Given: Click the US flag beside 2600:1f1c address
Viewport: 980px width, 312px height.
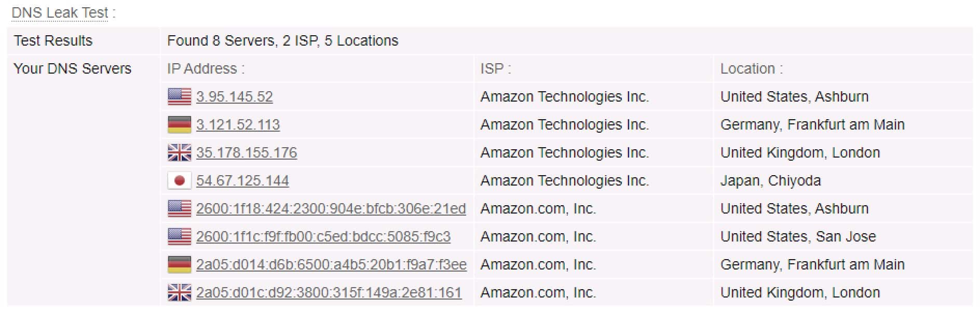Looking at the screenshot, I should point(180,237).
